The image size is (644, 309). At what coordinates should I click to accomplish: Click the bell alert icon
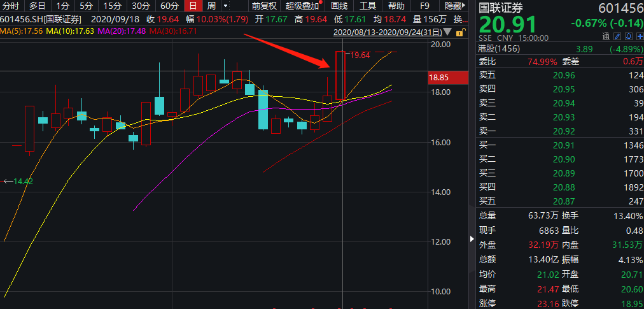pos(627,36)
